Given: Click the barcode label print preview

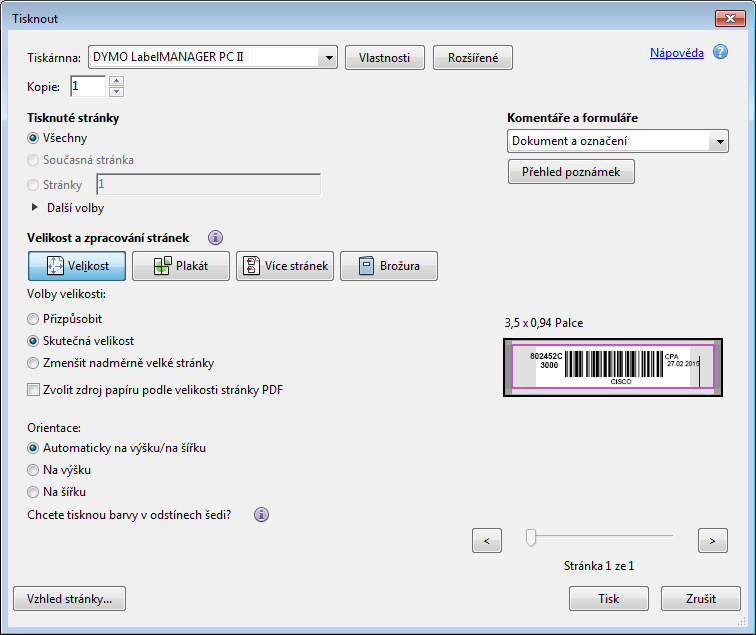Looking at the screenshot, I should pyautogui.click(x=613, y=367).
